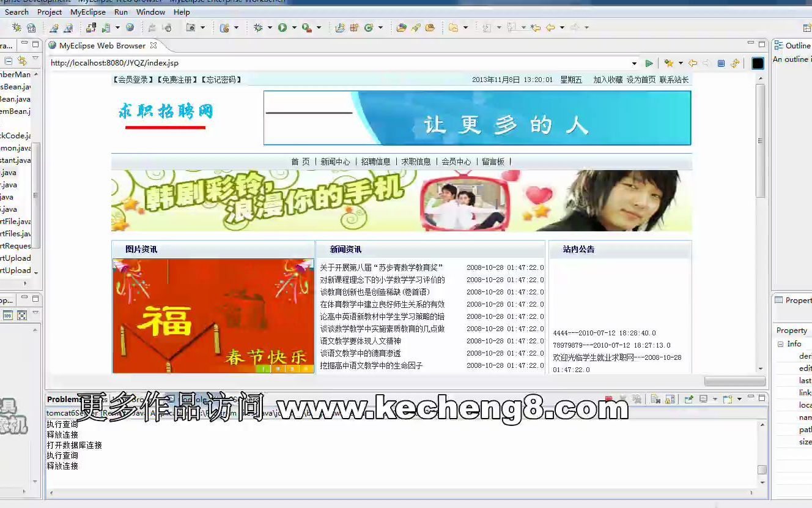Click the 联系站长 link
The width and height of the screenshot is (812, 508).
pyautogui.click(x=674, y=80)
